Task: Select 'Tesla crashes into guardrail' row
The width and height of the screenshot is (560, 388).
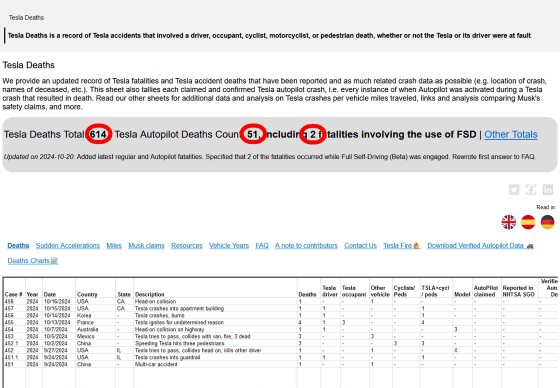Action: (167, 357)
